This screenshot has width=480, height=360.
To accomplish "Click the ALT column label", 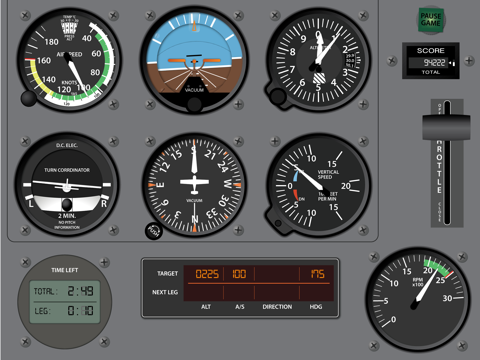I will pos(206,307).
